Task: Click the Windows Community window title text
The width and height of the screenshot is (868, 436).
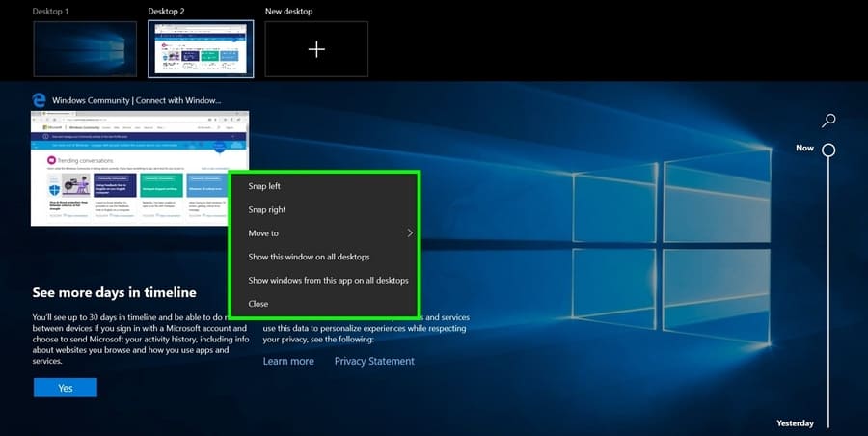Action: tap(137, 100)
